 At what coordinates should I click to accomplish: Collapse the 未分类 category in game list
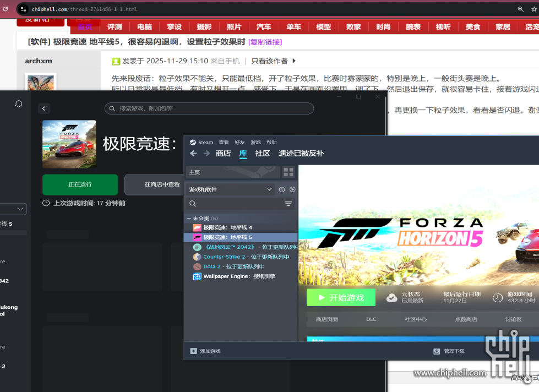188,219
